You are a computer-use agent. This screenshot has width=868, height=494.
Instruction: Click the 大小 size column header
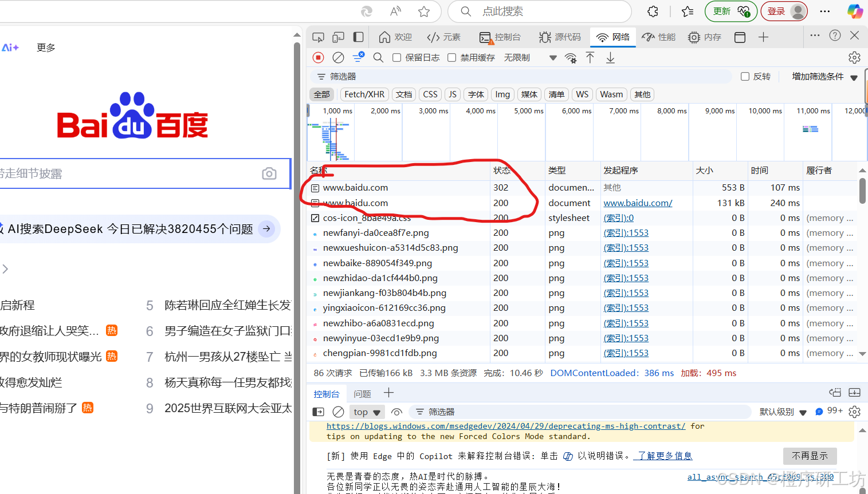pyautogui.click(x=720, y=170)
